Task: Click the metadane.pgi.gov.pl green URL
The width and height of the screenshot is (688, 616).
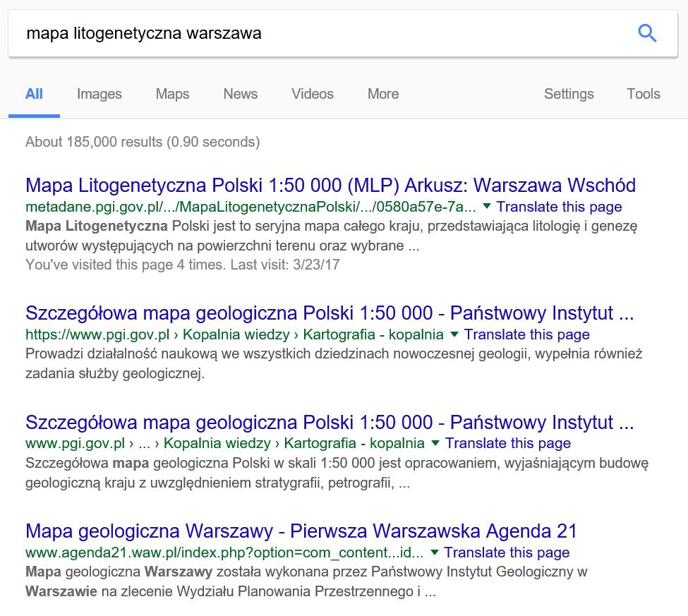Action: tap(251, 207)
